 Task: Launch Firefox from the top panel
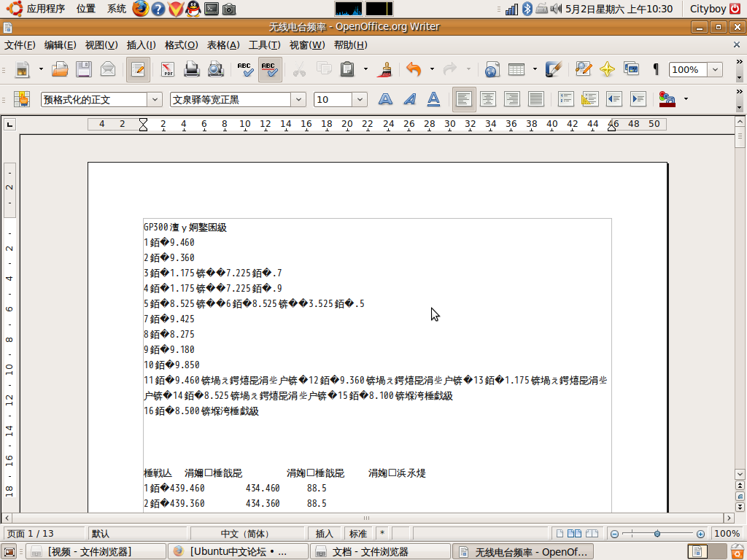[x=141, y=9]
